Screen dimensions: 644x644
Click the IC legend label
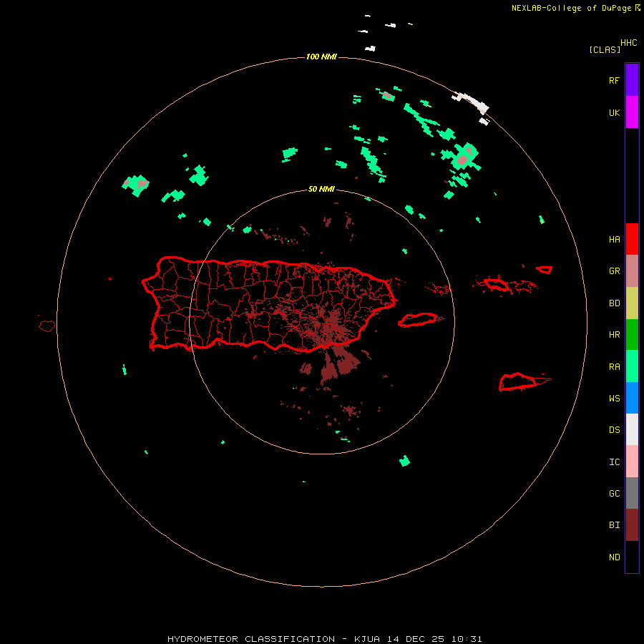(x=614, y=462)
